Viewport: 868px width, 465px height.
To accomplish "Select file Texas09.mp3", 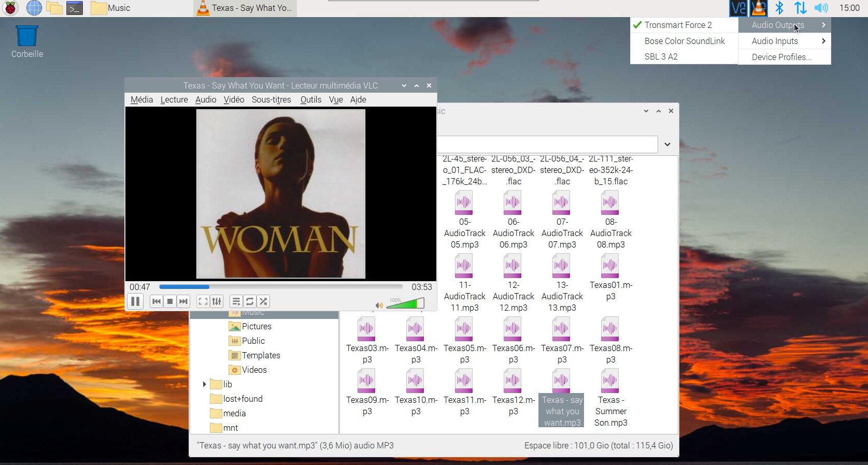I will pyautogui.click(x=367, y=392).
